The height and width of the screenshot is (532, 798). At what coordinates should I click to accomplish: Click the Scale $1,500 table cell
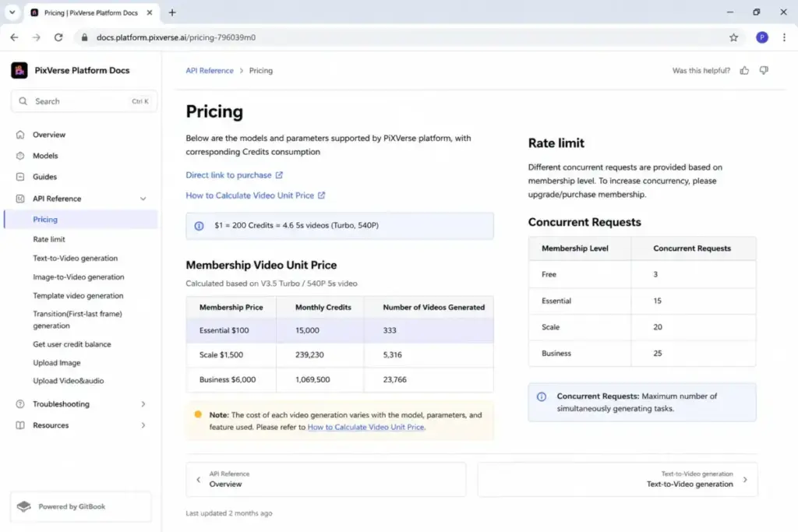pyautogui.click(x=231, y=355)
